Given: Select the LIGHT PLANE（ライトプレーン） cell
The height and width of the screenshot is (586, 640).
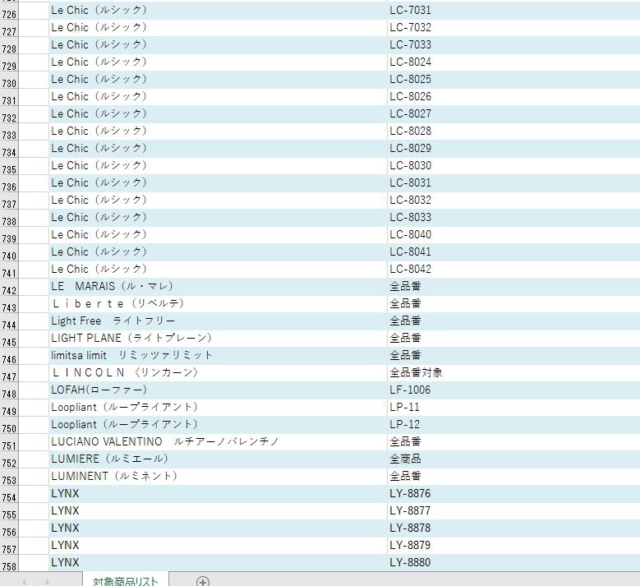Looking at the screenshot, I should [218, 338].
